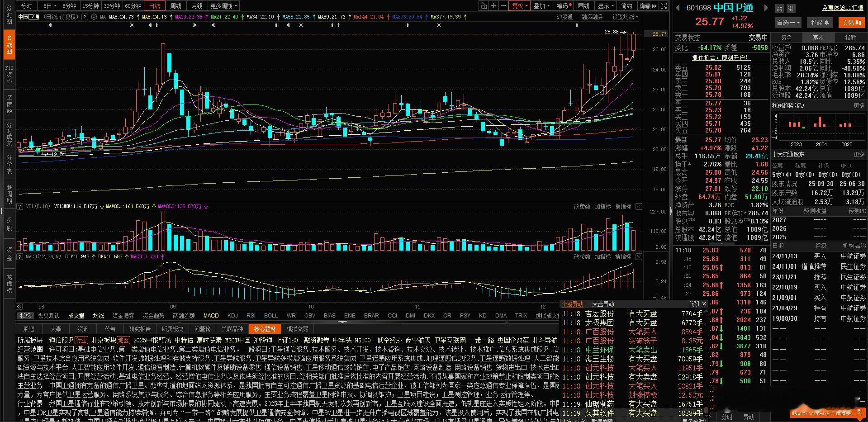Click the question mark beside 中国卫通 chart title
This screenshot has width=868, height=422.
coord(85,17)
